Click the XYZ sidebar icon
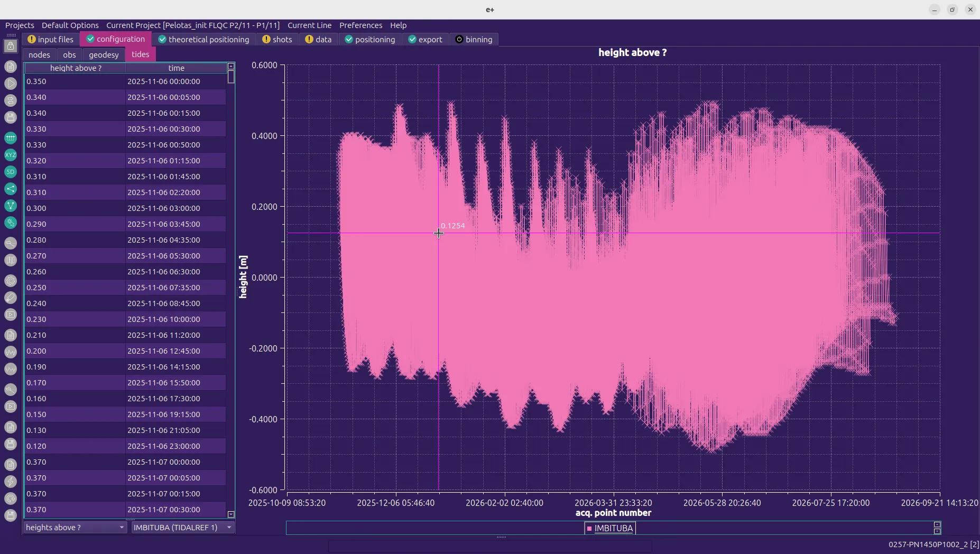Image resolution: width=980 pixels, height=554 pixels. click(x=11, y=155)
